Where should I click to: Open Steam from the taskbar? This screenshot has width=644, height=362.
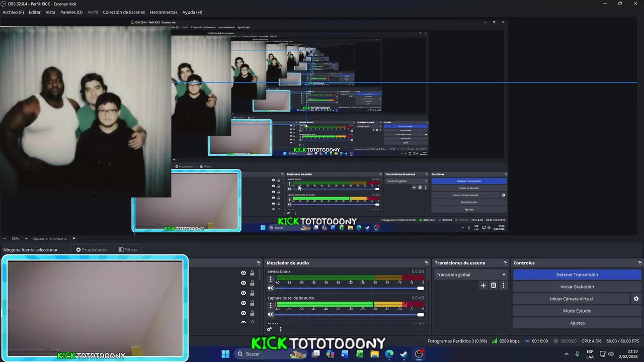[404, 354]
